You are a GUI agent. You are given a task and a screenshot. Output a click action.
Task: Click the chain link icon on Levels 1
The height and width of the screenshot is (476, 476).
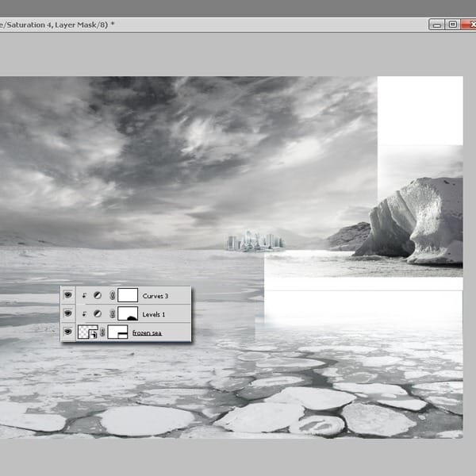pos(111,314)
